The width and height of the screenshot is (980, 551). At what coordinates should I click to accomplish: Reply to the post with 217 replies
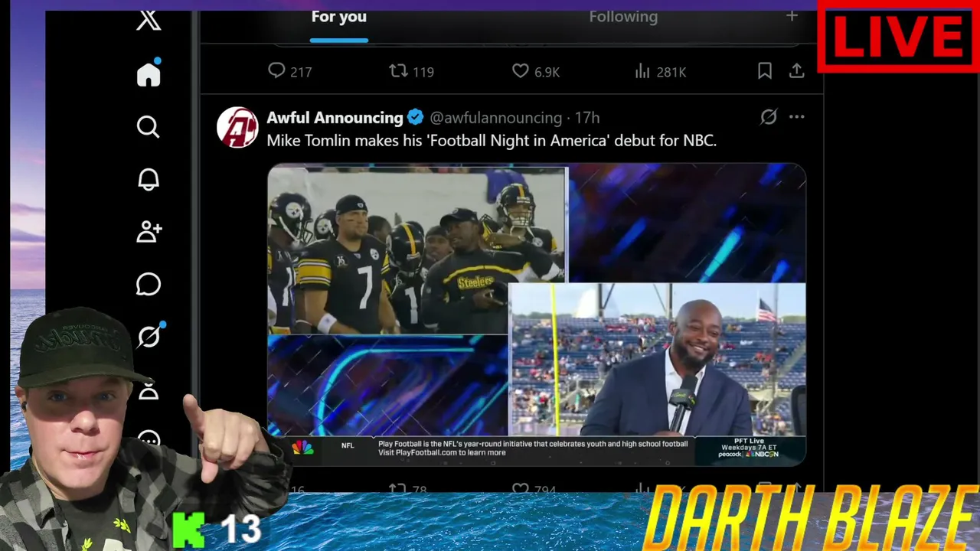click(x=289, y=71)
